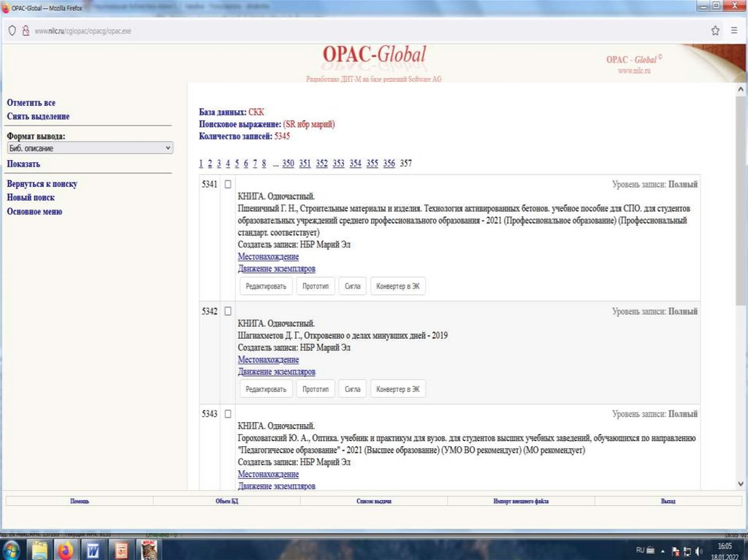Click Вернуться к поиску
Image resolution: width=748 pixels, height=560 pixels.
(42, 184)
